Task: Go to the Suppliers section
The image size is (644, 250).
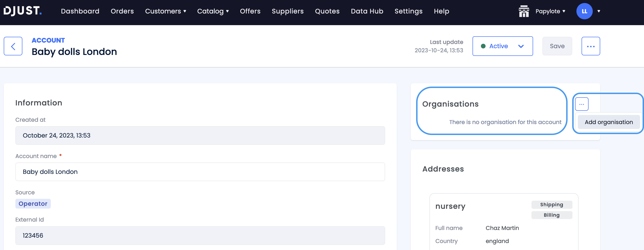Action: [x=288, y=11]
